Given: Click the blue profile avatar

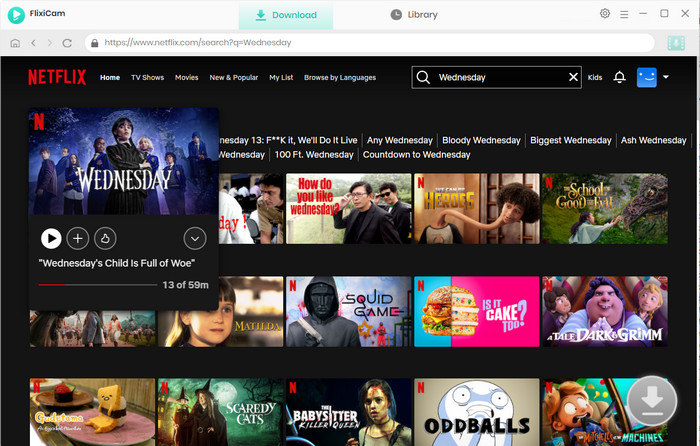Looking at the screenshot, I should (646, 77).
